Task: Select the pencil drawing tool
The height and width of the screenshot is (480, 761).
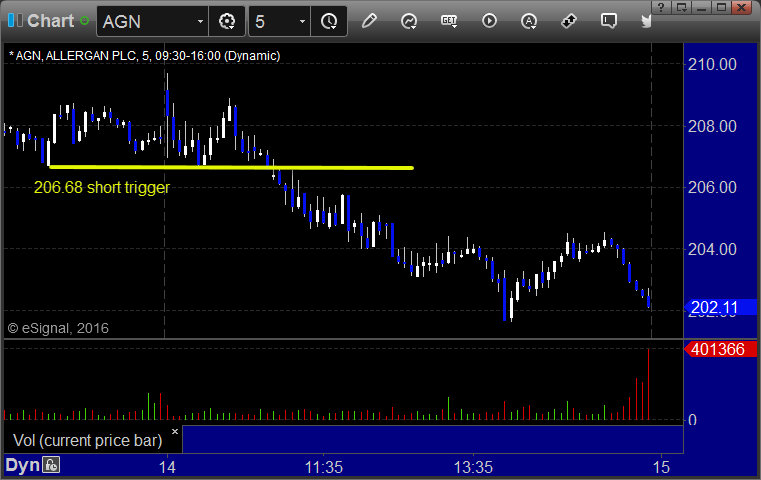Action: pos(369,21)
